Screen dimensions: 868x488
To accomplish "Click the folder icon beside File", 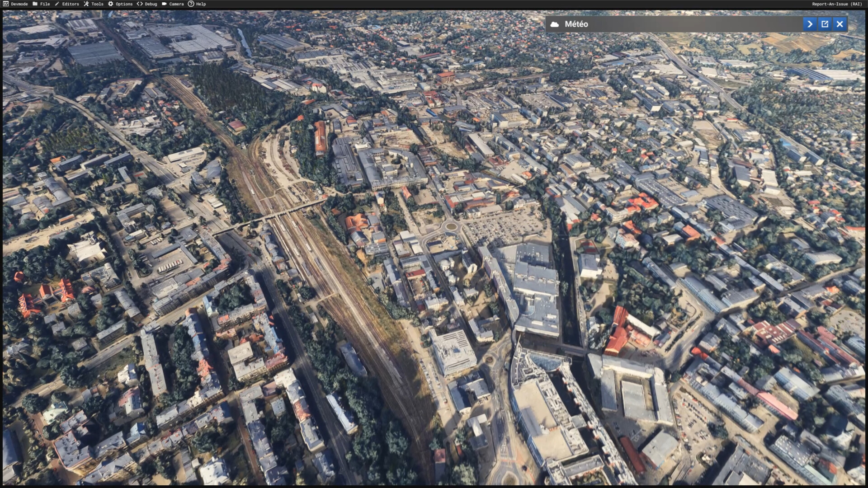I will click(x=35, y=4).
